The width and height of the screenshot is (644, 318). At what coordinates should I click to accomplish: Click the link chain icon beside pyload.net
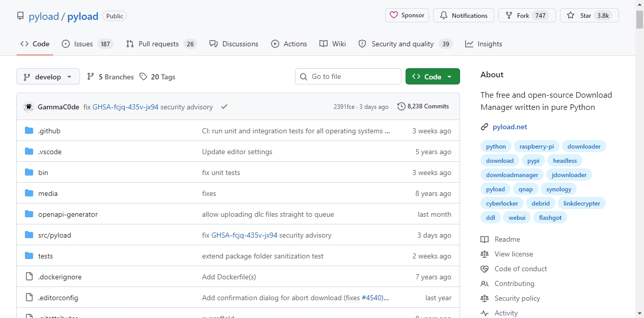[x=485, y=127]
